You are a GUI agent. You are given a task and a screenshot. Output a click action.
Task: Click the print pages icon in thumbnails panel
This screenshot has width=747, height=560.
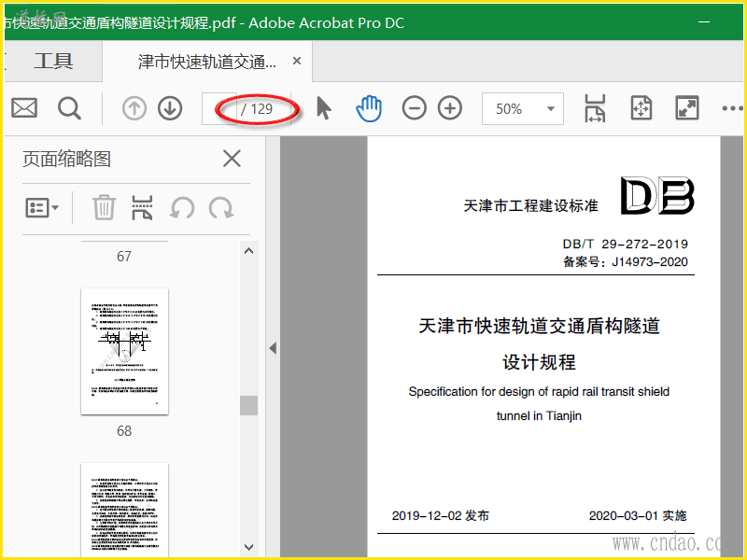click(x=143, y=207)
